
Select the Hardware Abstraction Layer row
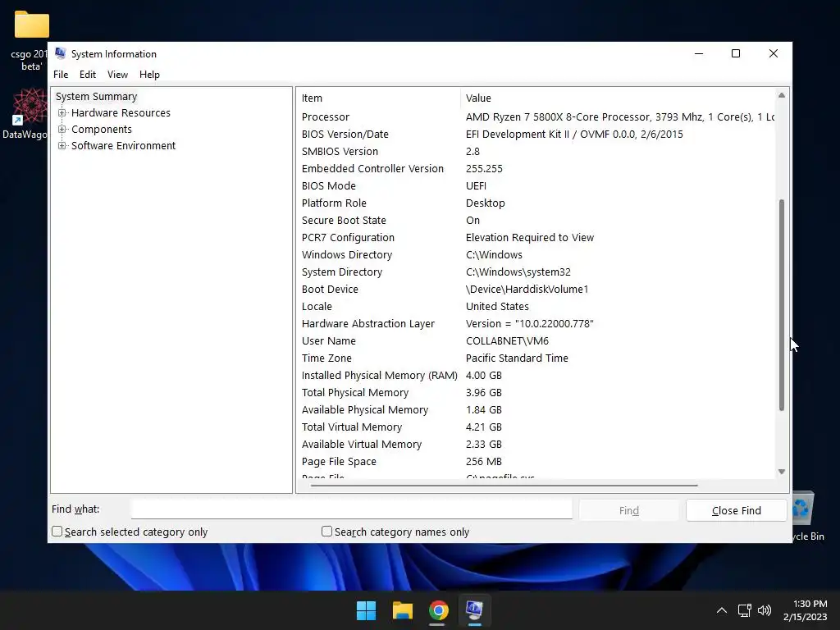pos(536,323)
